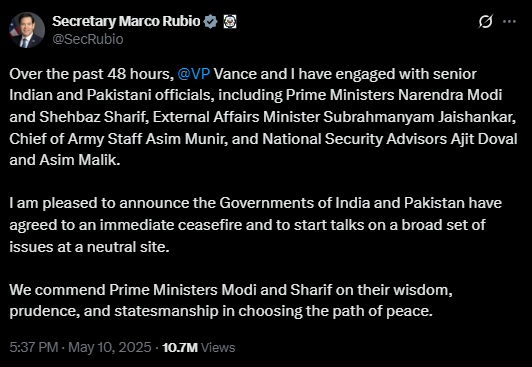Click 'Asim Munir' in the tweet text

(x=186, y=139)
